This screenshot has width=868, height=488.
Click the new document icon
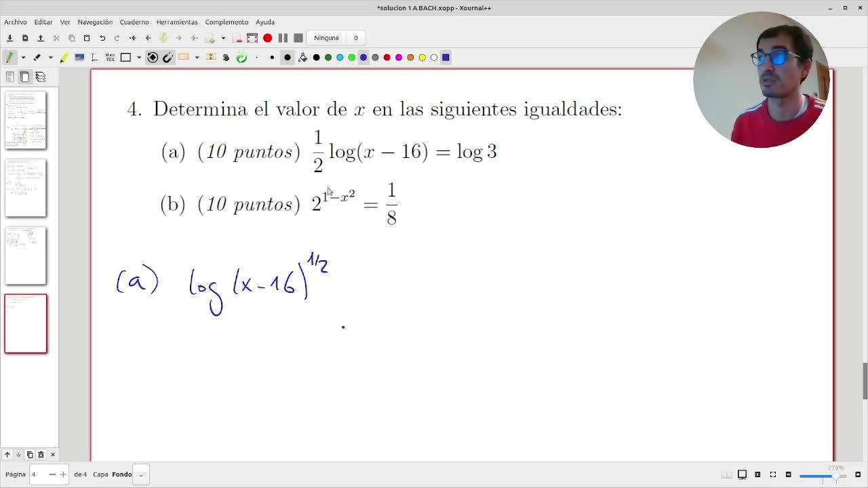pos(25,38)
